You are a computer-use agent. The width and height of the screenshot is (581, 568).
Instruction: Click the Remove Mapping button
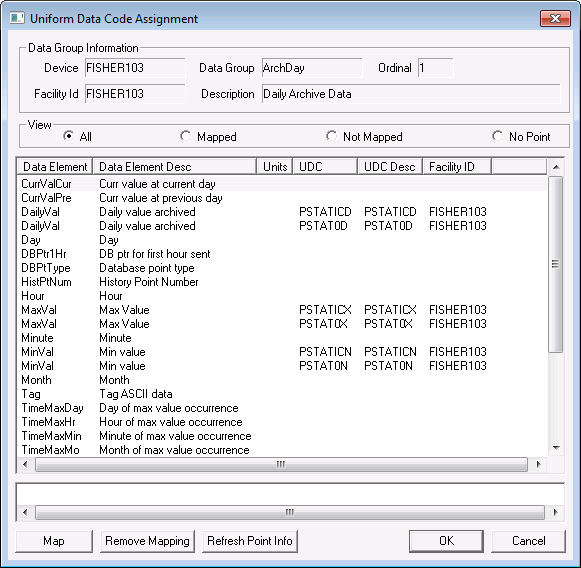point(147,541)
